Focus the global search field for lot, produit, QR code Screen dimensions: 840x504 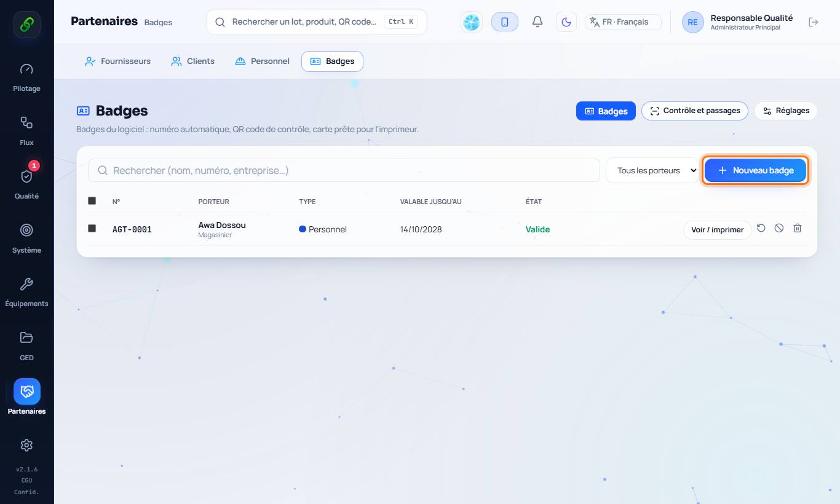(317, 22)
